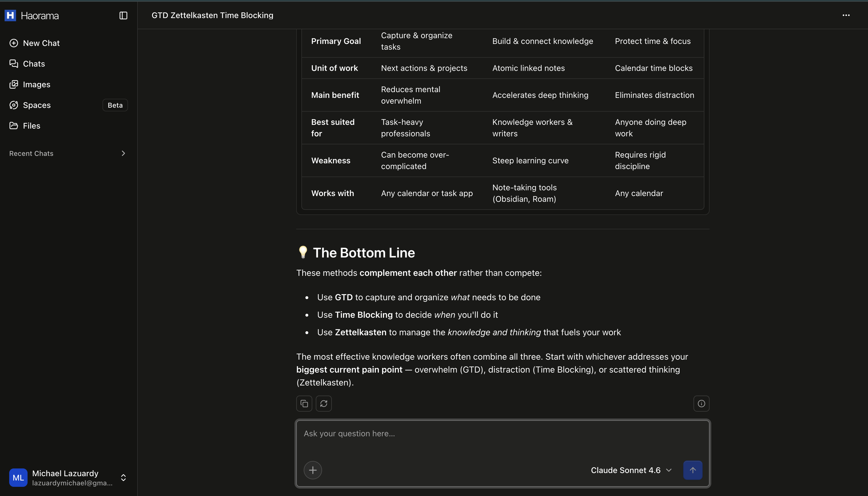Regenerate the response with refresh icon

coord(323,404)
